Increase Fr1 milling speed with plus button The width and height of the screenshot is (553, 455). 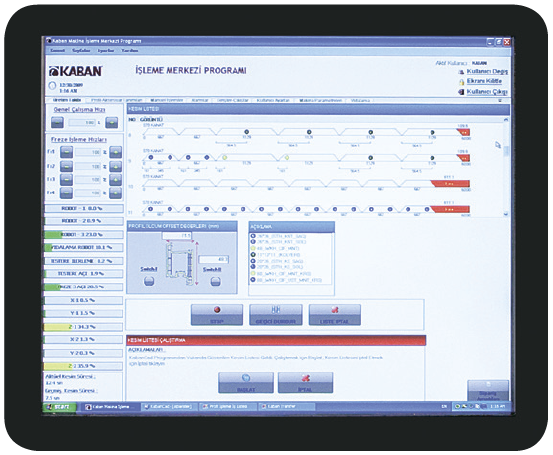(x=116, y=152)
